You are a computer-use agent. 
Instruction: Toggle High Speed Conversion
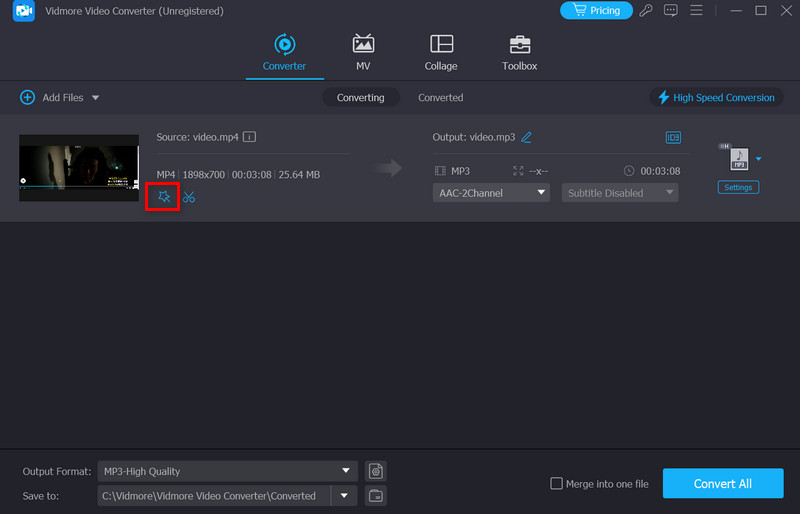click(714, 98)
